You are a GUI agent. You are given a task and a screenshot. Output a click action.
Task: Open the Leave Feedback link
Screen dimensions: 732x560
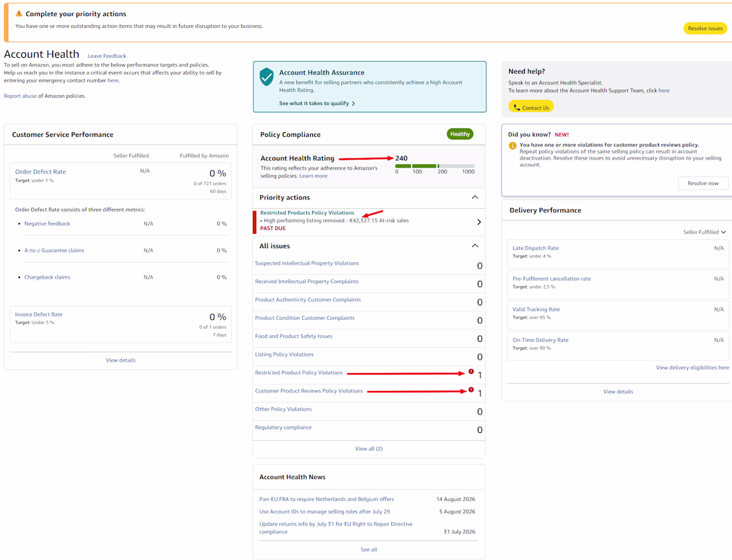click(x=107, y=56)
